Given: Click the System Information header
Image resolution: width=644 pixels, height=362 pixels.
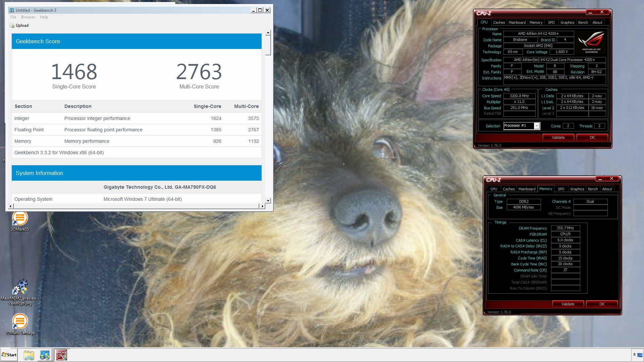Looking at the screenshot, I should [137, 173].
